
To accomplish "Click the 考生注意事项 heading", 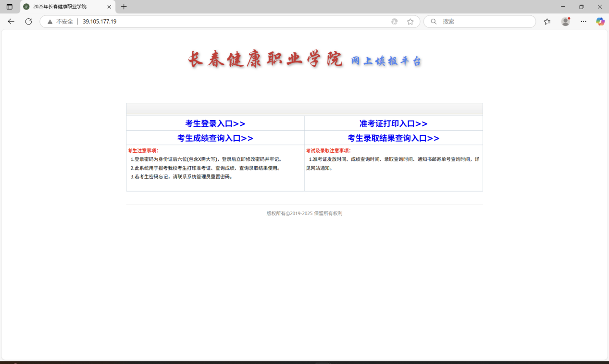I will (x=143, y=151).
